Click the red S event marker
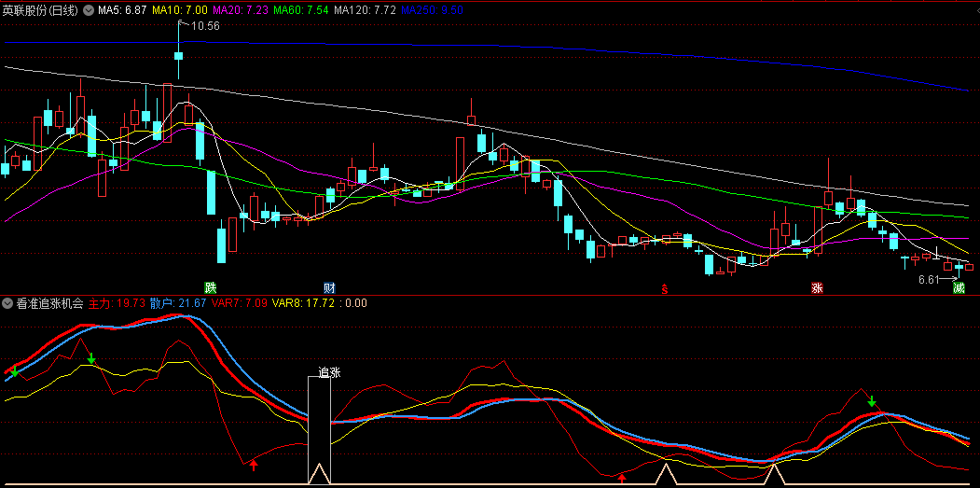 [x=665, y=289]
